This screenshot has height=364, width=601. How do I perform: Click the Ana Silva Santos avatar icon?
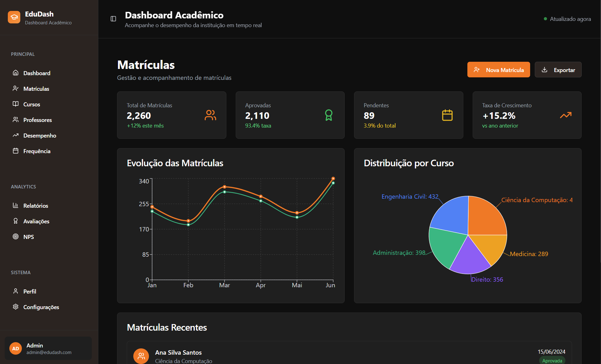point(141,356)
